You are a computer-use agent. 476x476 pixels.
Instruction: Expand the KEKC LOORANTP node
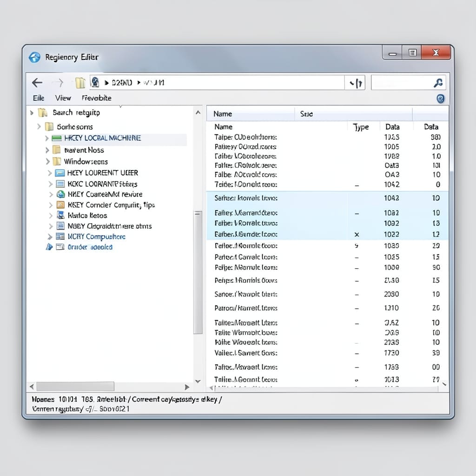pyautogui.click(x=51, y=184)
